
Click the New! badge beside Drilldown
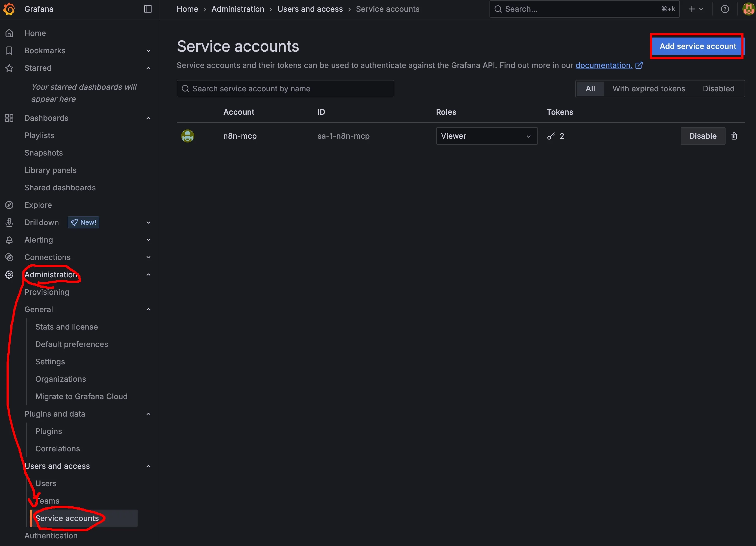(x=83, y=222)
